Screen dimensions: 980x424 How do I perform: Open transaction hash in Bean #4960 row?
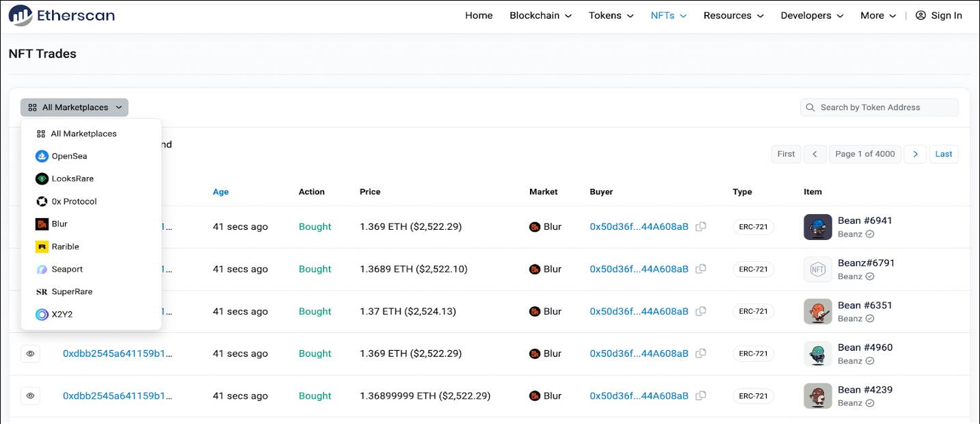[x=118, y=354]
